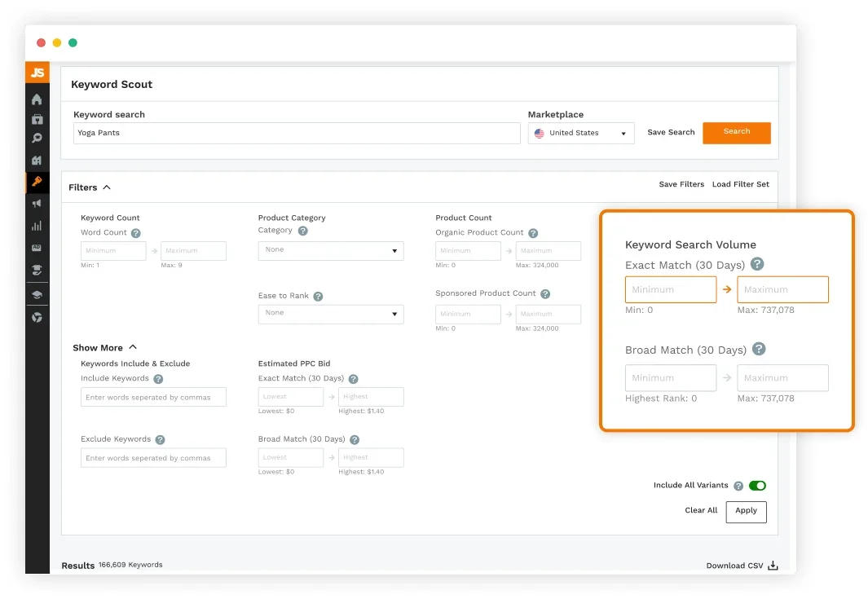The width and height of the screenshot is (868, 599).
Task: Click Organic Product Count Minimum field
Action: pyautogui.click(x=468, y=251)
